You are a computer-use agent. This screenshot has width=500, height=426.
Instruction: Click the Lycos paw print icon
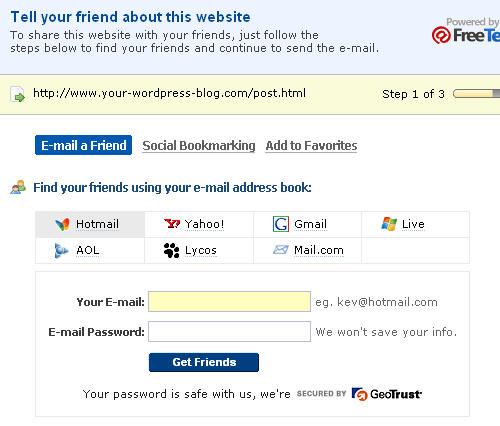coord(172,250)
